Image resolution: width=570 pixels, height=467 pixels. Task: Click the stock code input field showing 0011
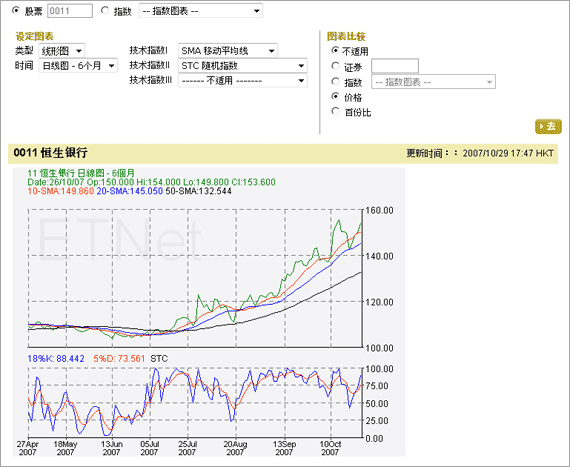[70, 11]
